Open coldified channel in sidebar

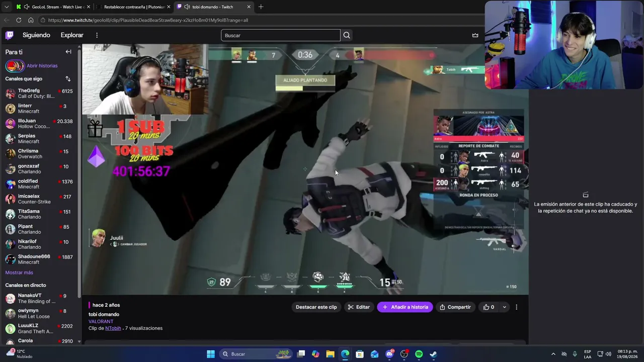point(39,184)
